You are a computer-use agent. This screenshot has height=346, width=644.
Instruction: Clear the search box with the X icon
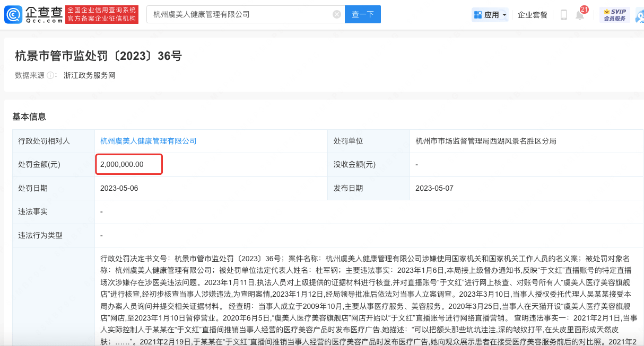(x=337, y=14)
